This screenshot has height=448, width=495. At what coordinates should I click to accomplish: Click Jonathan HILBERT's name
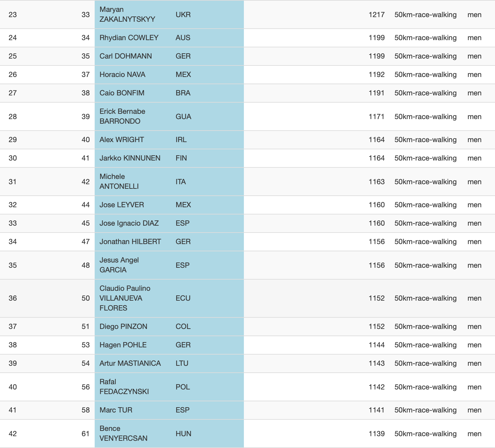130,242
